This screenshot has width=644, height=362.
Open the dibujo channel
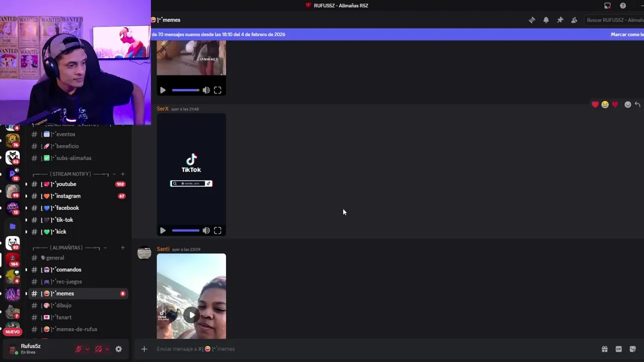(78, 306)
